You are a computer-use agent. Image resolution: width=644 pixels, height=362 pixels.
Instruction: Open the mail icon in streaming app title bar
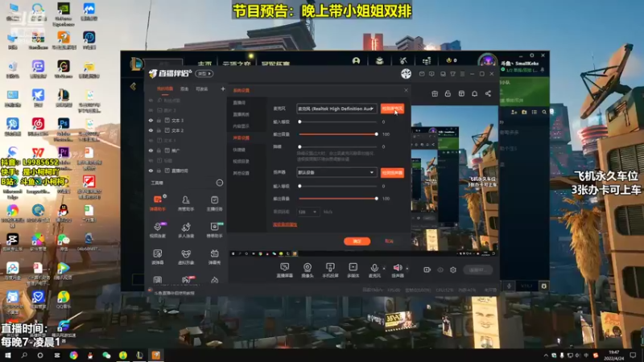tap(422, 74)
